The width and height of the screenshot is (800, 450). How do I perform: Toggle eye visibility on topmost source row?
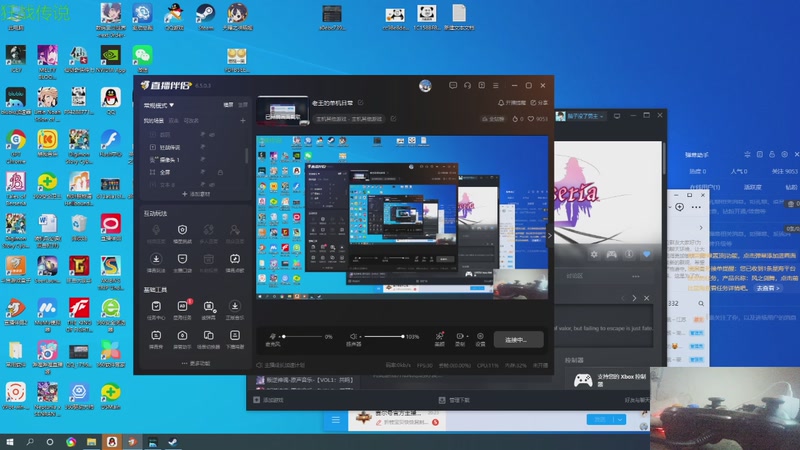212,135
